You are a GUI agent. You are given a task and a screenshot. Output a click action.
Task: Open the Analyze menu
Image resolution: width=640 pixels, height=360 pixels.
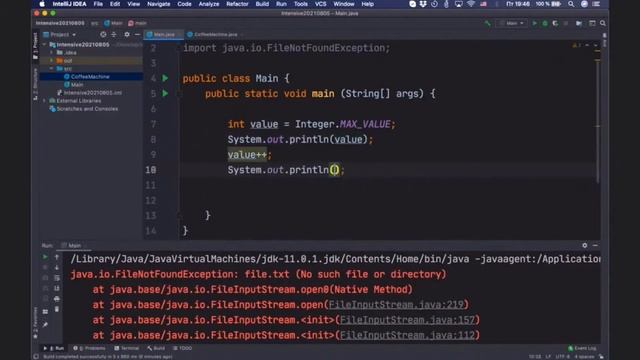[209, 4]
